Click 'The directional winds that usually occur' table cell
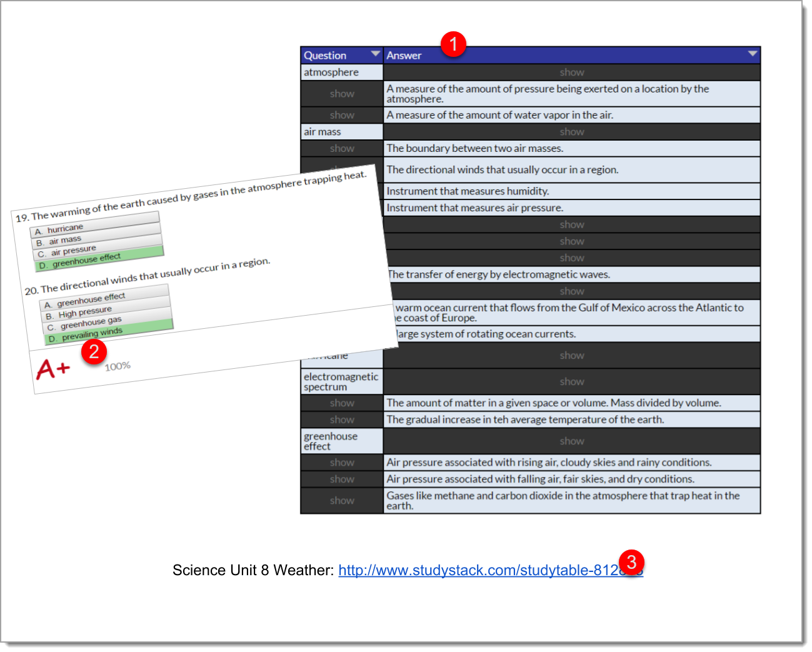 click(x=571, y=170)
